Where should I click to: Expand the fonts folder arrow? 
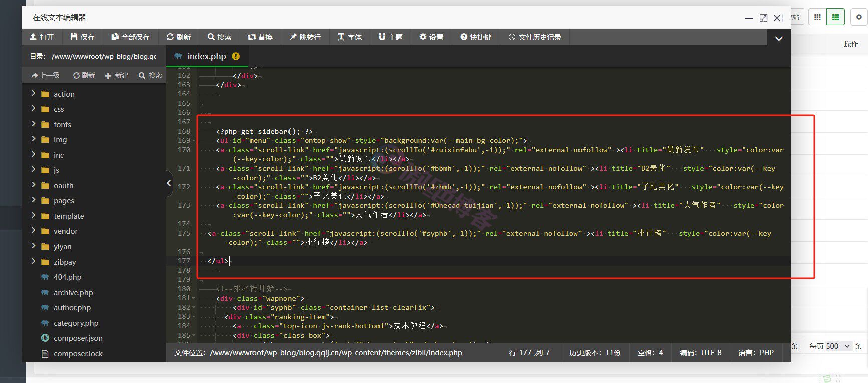click(34, 124)
